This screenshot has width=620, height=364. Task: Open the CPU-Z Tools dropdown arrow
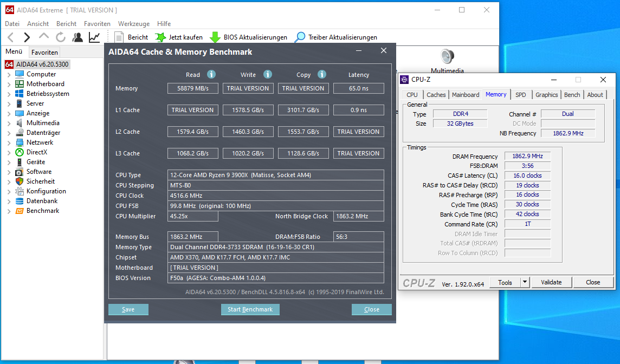[x=525, y=282]
